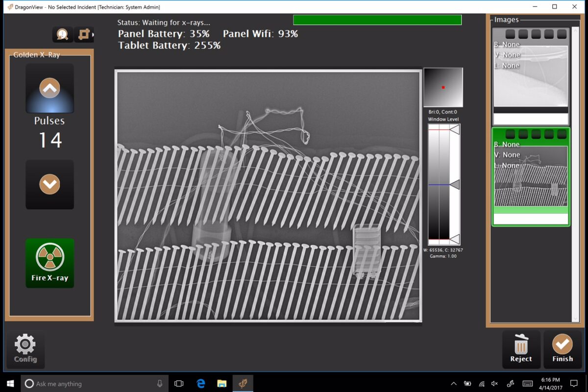Select the magnifier zoom tool
The image size is (588, 392).
click(x=61, y=34)
